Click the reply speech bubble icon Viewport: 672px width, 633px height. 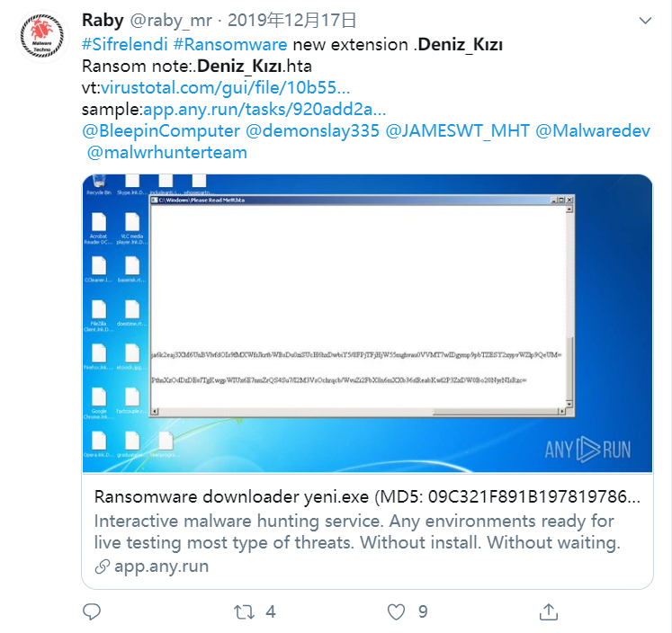(x=92, y=611)
